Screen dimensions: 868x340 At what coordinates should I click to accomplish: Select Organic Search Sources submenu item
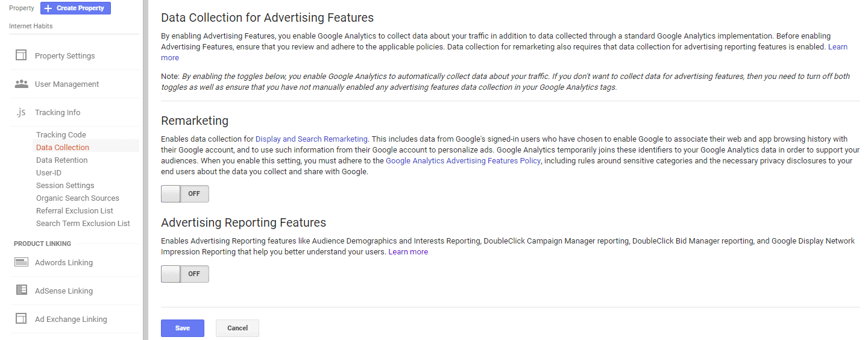[x=78, y=198]
